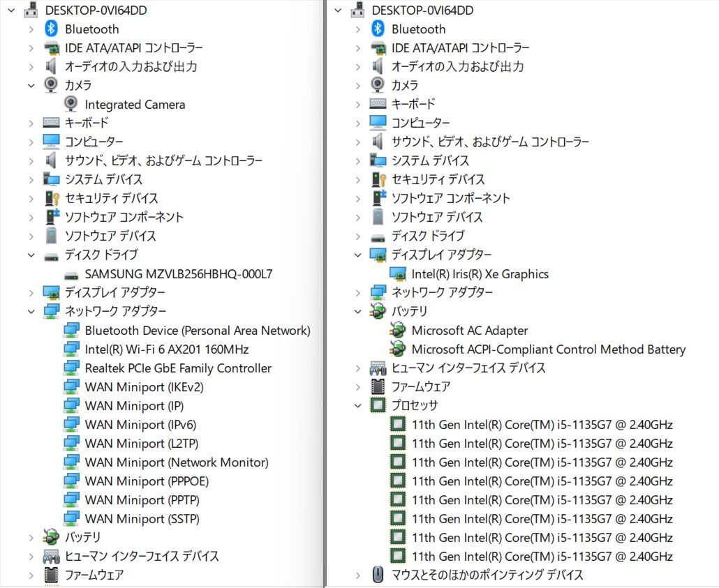719x588 pixels.
Task: Click WAN Miniport (SSTP) network icon
Action: pyautogui.click(x=71, y=518)
